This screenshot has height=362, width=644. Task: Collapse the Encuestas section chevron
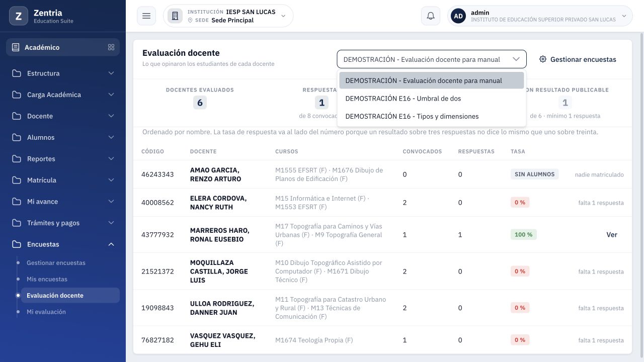[111, 244]
